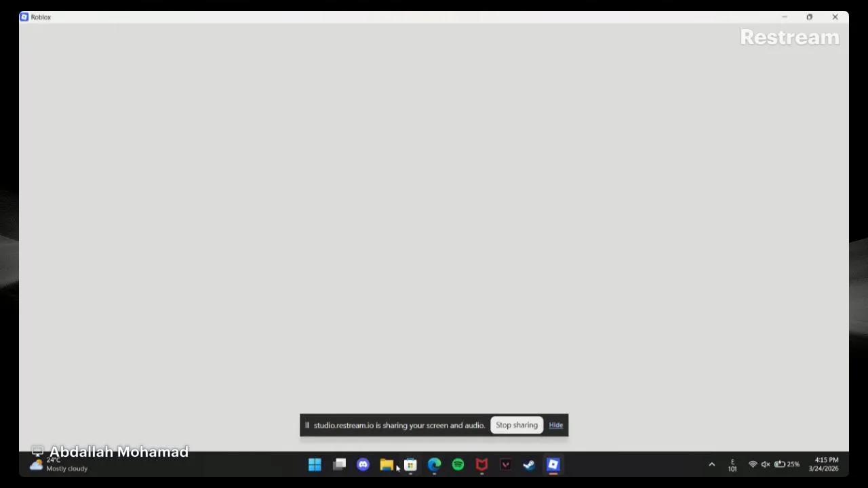The width and height of the screenshot is (868, 488).
Task: Open the Valorant taskbar icon
Action: tap(505, 464)
